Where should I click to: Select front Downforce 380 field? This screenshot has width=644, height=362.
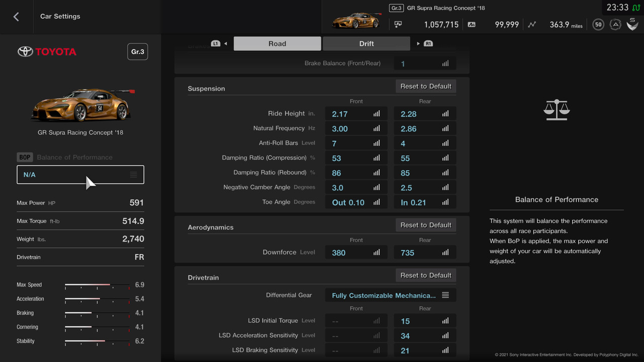pyautogui.click(x=356, y=252)
